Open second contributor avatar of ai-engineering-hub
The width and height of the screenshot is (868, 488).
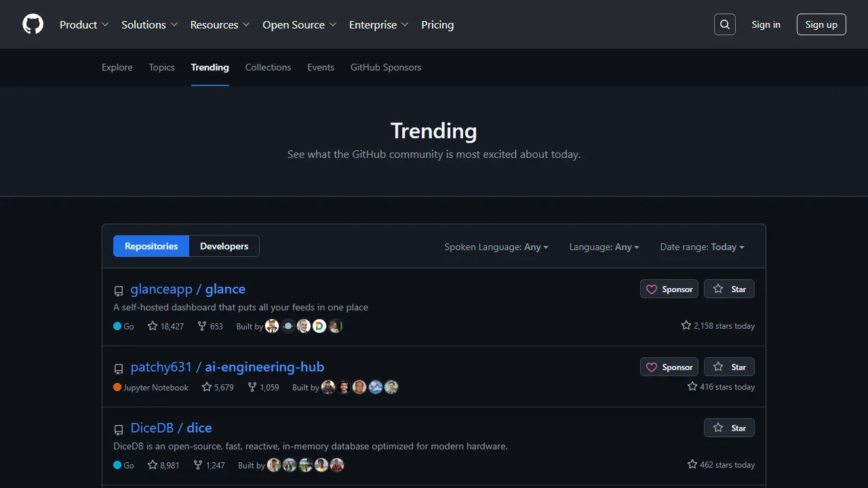[344, 387]
